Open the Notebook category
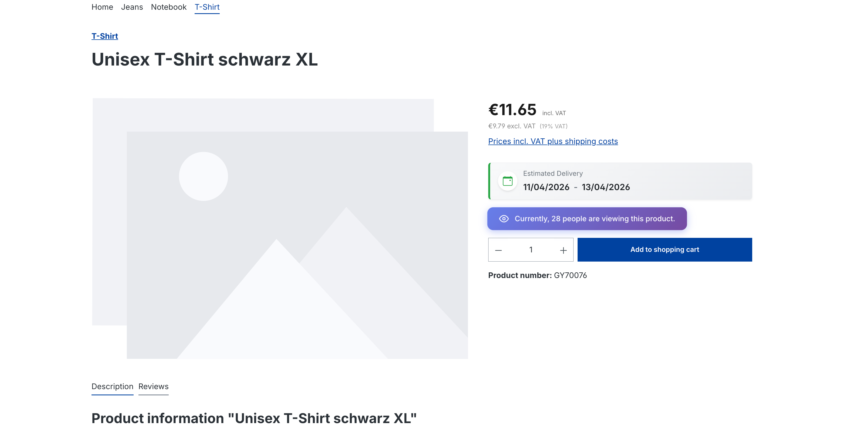This screenshot has width=868, height=432. 168,7
